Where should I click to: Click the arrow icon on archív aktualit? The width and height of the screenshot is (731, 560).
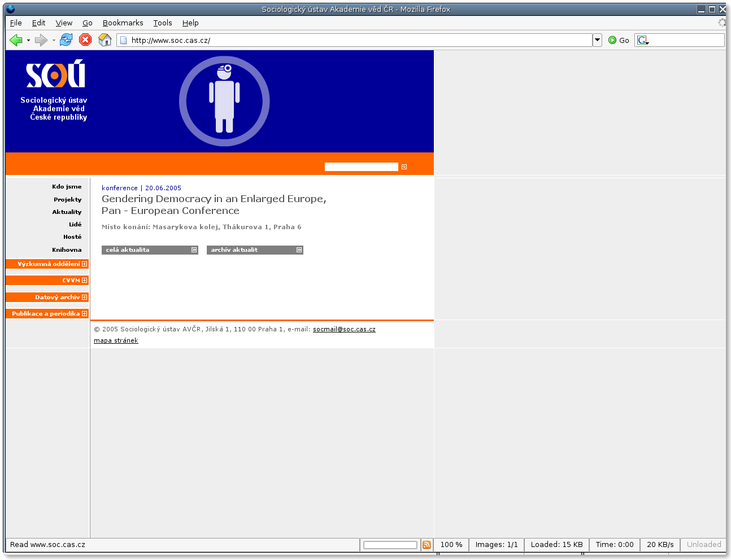pyautogui.click(x=299, y=250)
